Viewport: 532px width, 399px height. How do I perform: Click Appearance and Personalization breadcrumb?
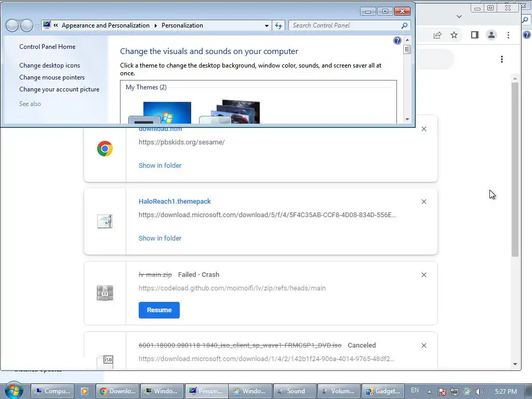pyautogui.click(x=105, y=25)
